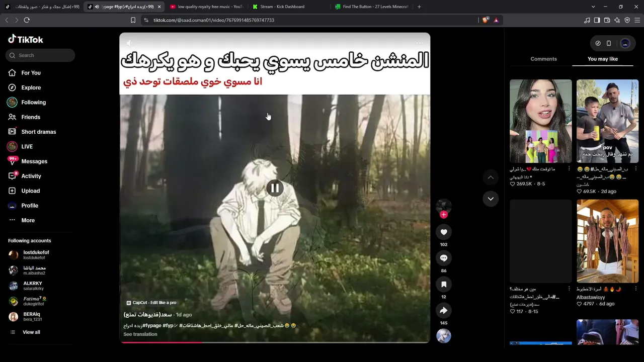This screenshot has width=644, height=362.
Task: Open video comments bubble icon
Action: point(444,258)
